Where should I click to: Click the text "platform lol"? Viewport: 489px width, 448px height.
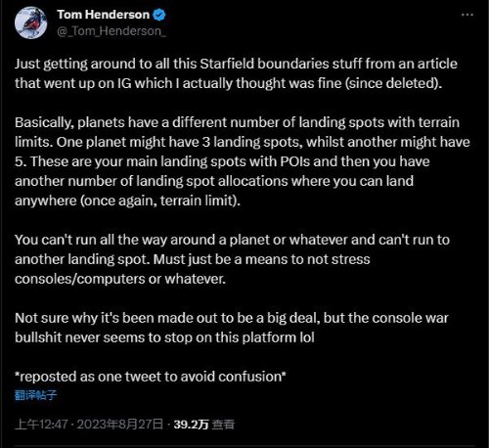pos(278,337)
